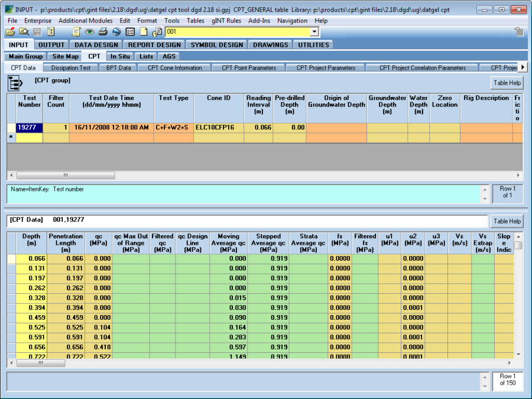
Task: Select the Cone ID cell ELC10CFP16
Action: coord(218,127)
